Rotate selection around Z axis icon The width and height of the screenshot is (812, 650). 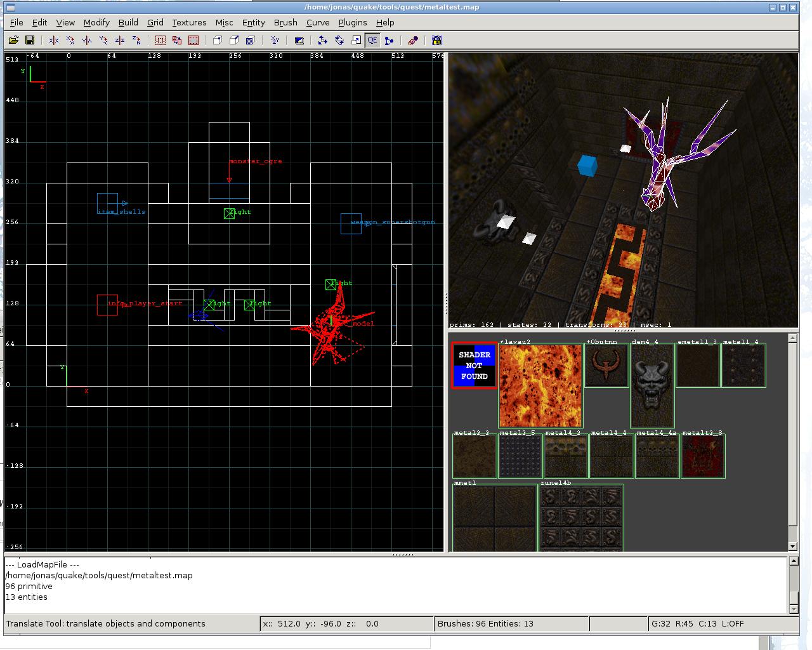tap(136, 40)
